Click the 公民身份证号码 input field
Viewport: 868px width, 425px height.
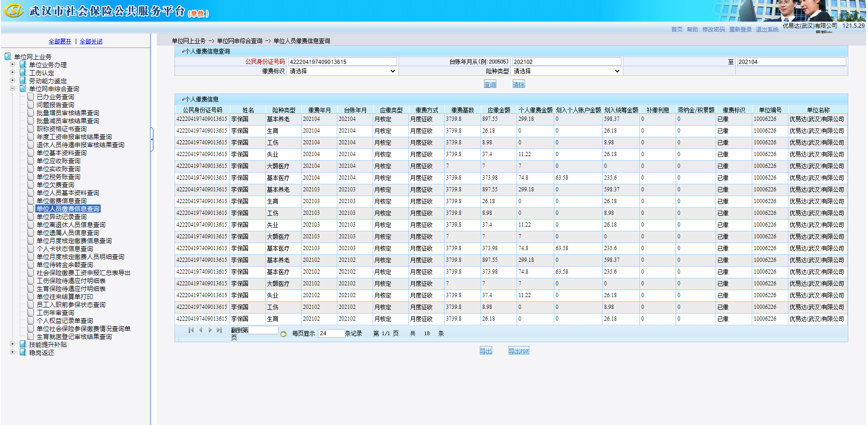pos(342,62)
